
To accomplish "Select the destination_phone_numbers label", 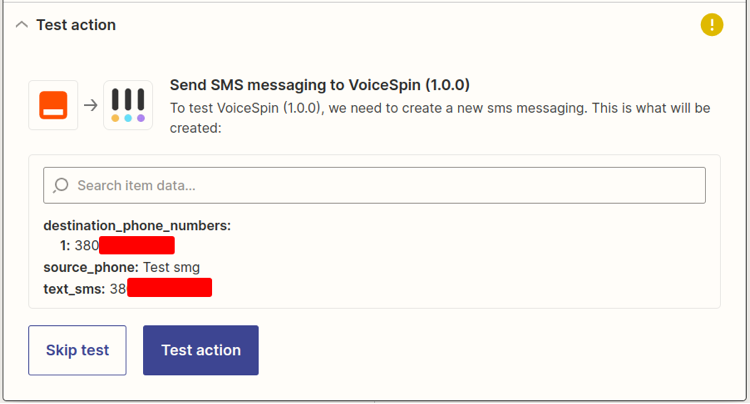I will [137, 226].
